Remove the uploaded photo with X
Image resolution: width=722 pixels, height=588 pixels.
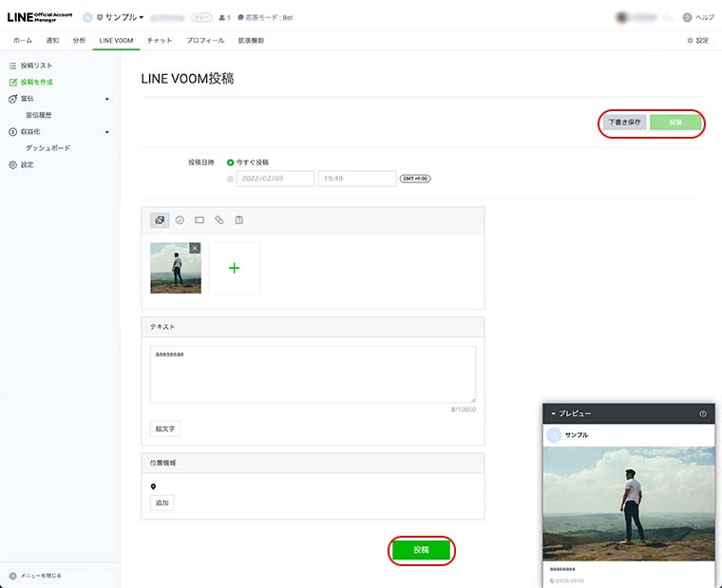click(195, 248)
